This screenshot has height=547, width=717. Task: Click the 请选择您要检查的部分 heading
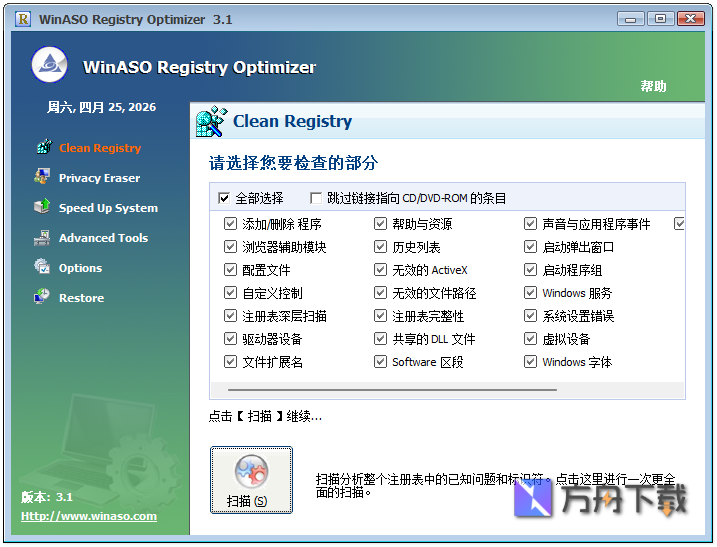[x=293, y=163]
